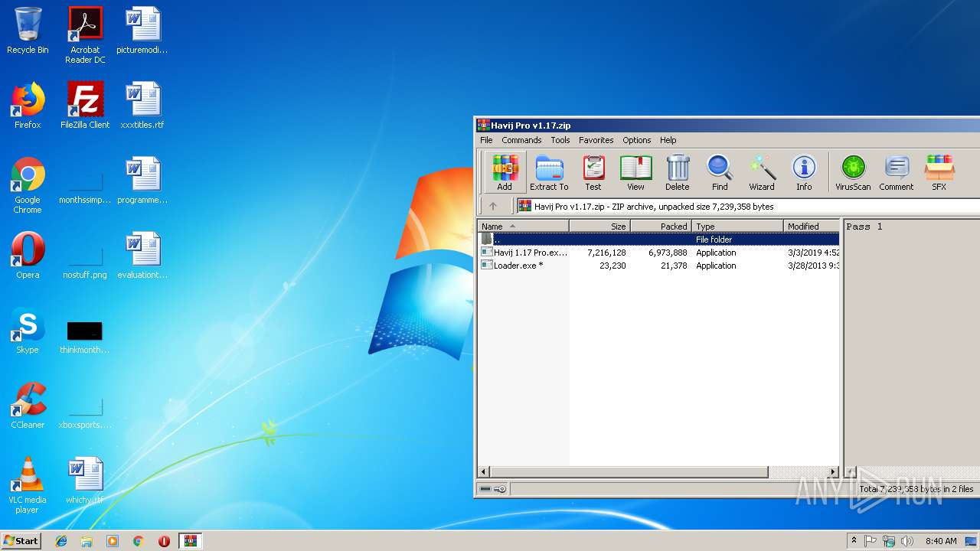Sort by the Type column header
Screen dimensions: 980x551
pos(737,227)
